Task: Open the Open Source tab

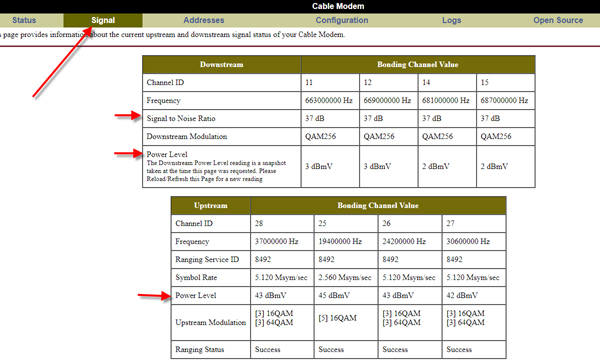Action: [558, 20]
